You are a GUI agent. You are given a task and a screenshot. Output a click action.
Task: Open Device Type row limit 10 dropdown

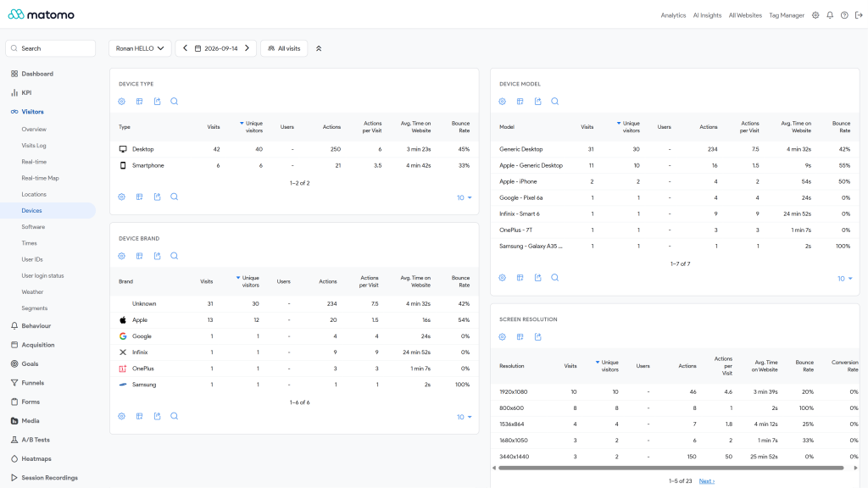464,197
